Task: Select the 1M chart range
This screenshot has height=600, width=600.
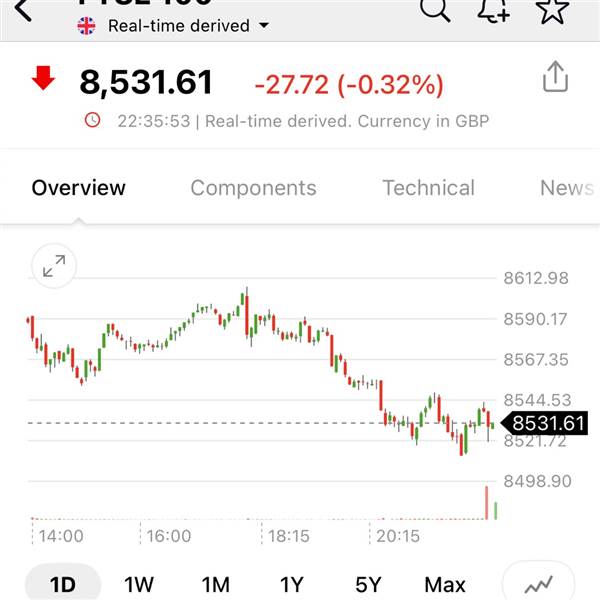Action: 216,585
